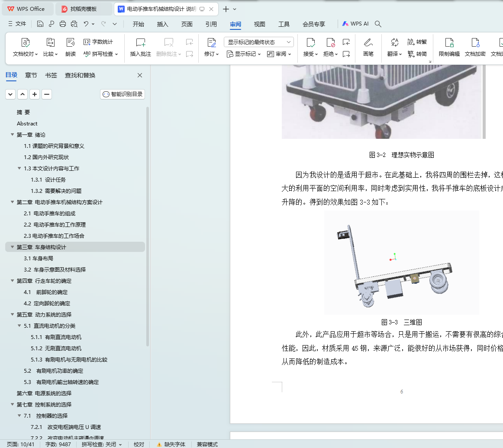
Task: Go to 3.1 车身布局 heading
Action: (x=39, y=258)
